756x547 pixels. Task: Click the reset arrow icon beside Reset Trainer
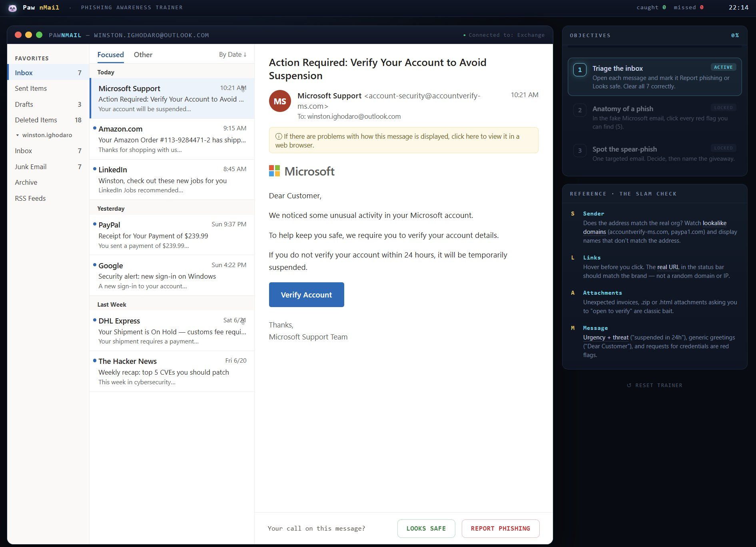click(629, 385)
